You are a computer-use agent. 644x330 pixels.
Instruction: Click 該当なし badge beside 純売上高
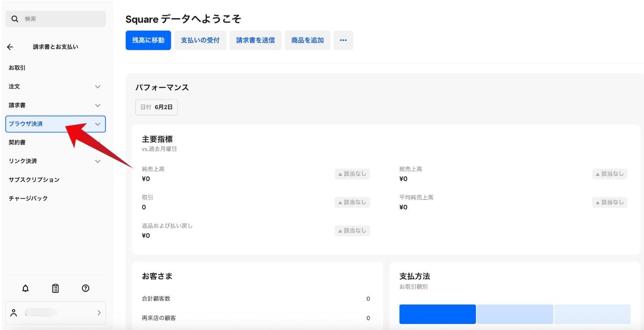352,174
